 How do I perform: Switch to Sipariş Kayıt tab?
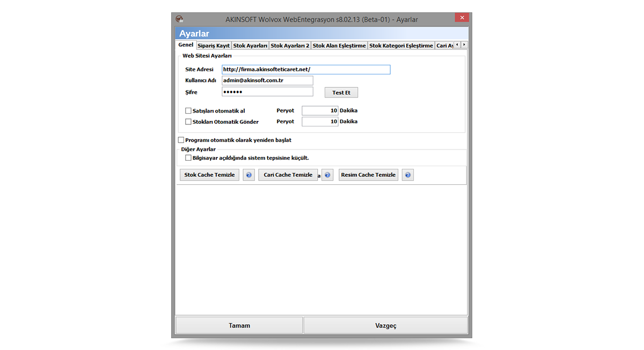pos(214,46)
